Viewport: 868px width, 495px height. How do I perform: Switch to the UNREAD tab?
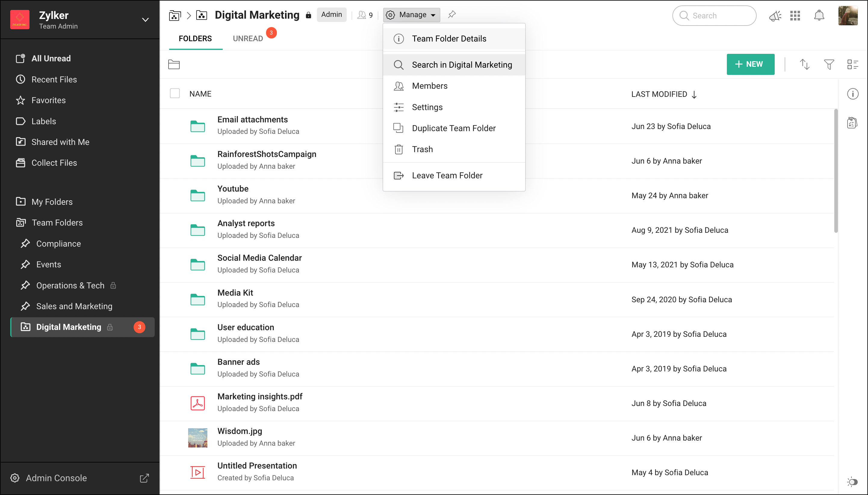click(x=248, y=38)
